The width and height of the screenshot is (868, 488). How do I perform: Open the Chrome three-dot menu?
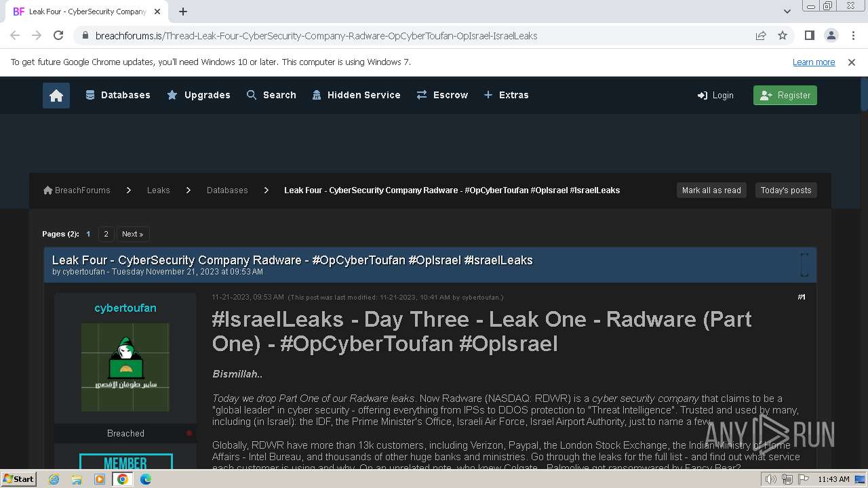[853, 35]
